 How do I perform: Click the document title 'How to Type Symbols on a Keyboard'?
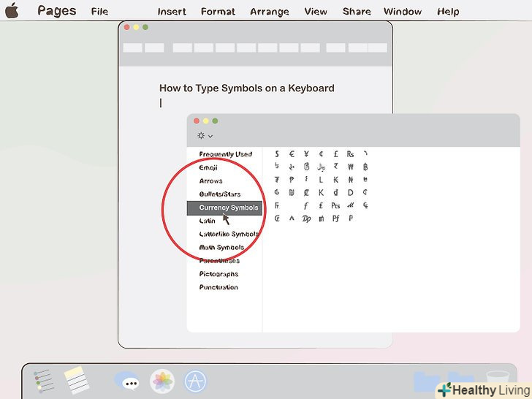(x=247, y=88)
